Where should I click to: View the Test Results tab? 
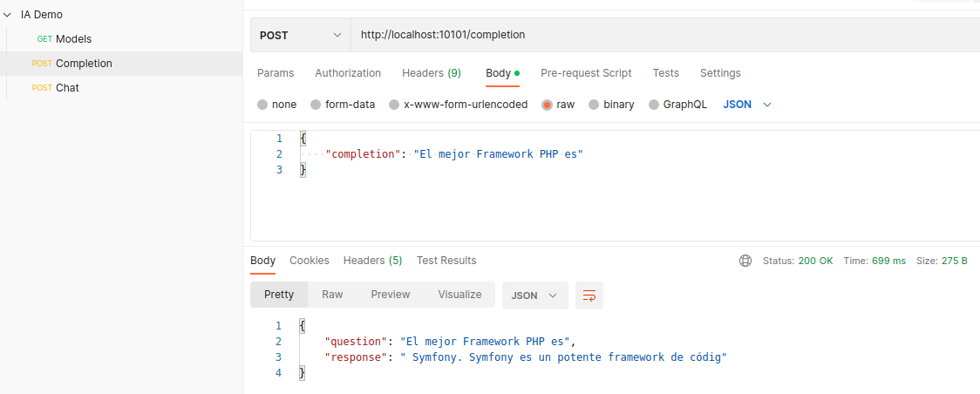pos(446,261)
